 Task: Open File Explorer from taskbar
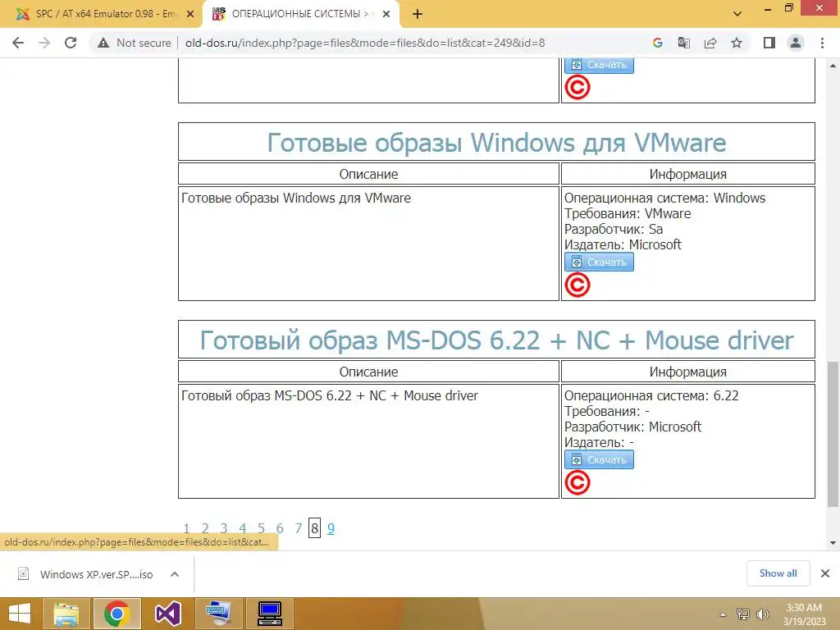tap(66, 614)
